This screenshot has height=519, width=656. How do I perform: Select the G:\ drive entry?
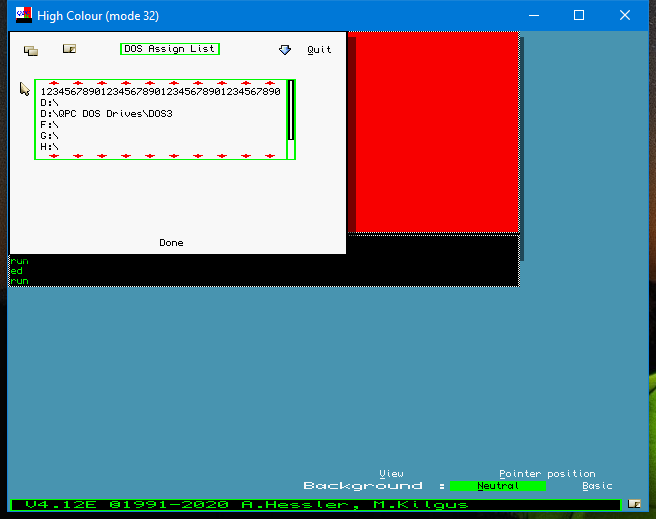click(x=49, y=136)
